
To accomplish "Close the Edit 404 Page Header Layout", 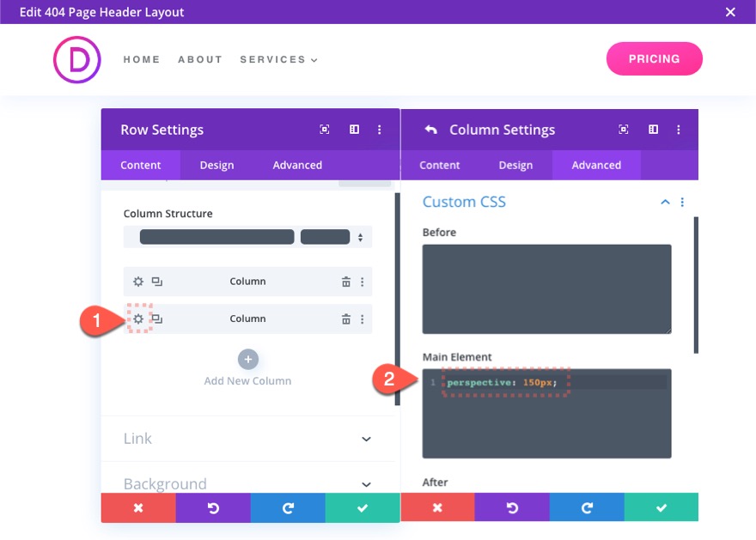I will [x=730, y=12].
